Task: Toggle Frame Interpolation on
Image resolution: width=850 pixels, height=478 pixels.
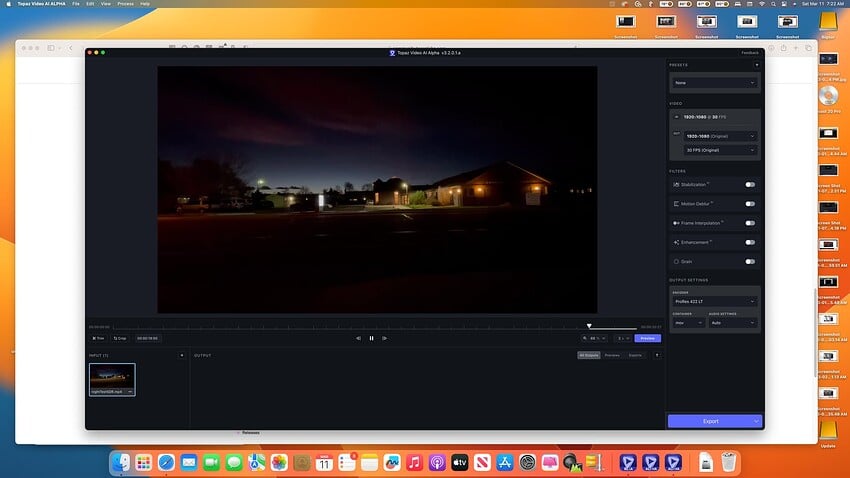Action: click(750, 223)
